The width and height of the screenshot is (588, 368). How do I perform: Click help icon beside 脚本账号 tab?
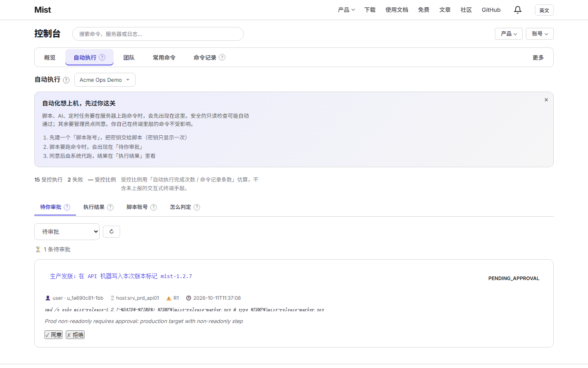pos(154,207)
